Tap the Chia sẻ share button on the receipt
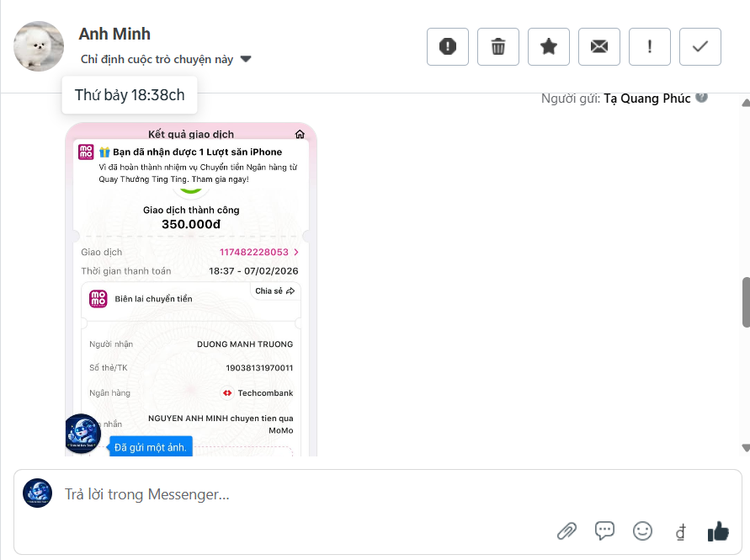The width and height of the screenshot is (750, 560). pyautogui.click(x=274, y=291)
